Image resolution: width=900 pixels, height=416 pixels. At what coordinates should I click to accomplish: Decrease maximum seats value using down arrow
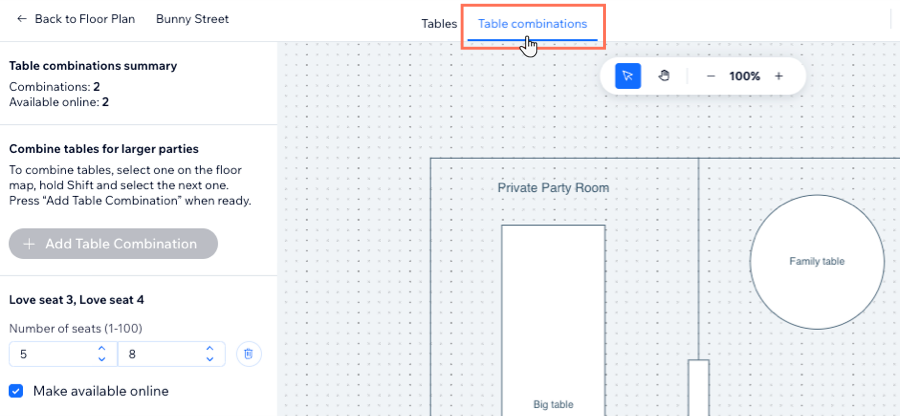click(210, 359)
